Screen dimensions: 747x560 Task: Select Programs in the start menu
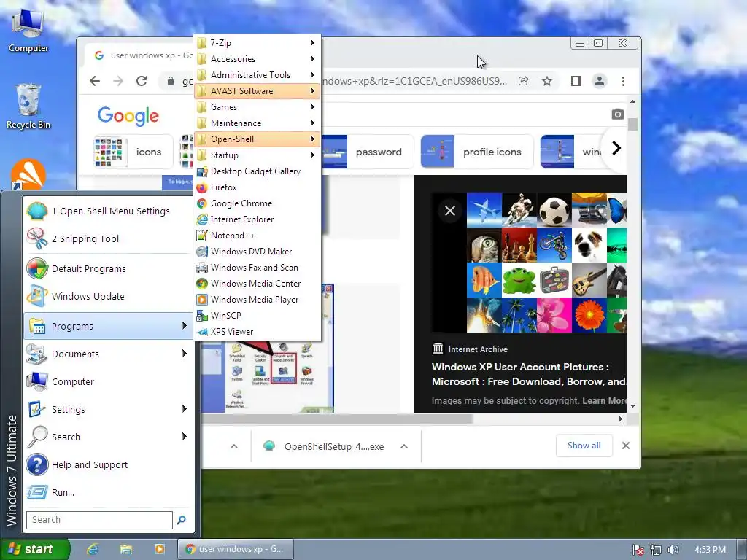(108, 326)
